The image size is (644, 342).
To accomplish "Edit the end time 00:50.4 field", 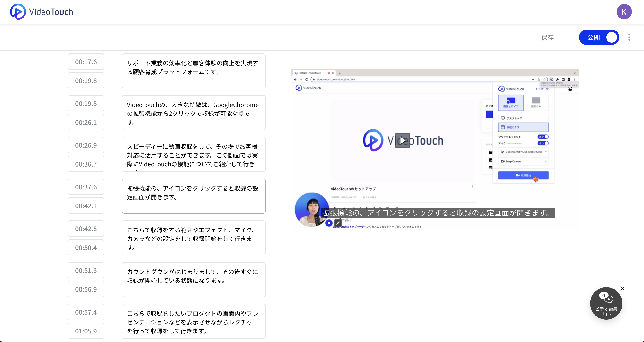I will [86, 247].
